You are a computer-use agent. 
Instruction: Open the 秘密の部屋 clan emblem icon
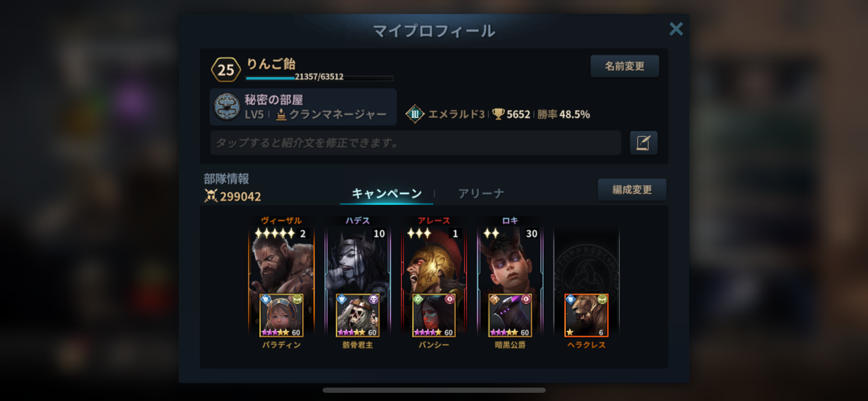(227, 107)
